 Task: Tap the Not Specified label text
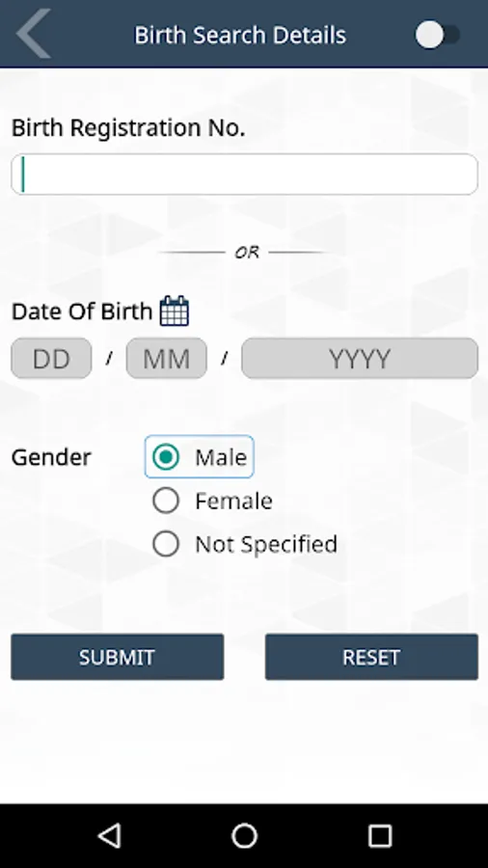tap(266, 545)
